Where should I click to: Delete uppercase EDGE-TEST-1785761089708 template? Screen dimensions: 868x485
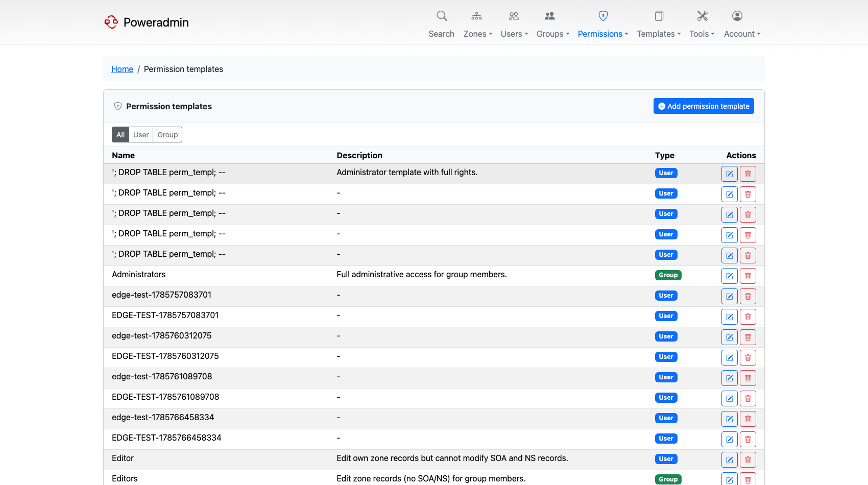tap(748, 398)
